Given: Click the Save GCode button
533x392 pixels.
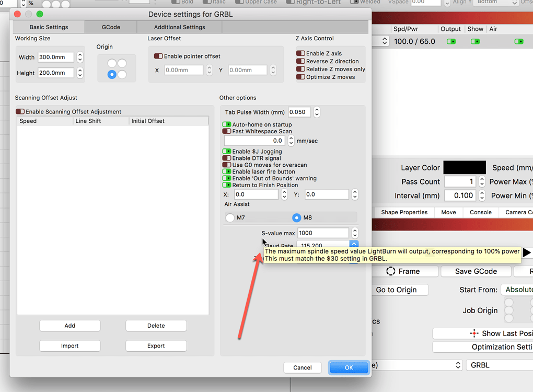Looking at the screenshot, I should click(476, 271).
